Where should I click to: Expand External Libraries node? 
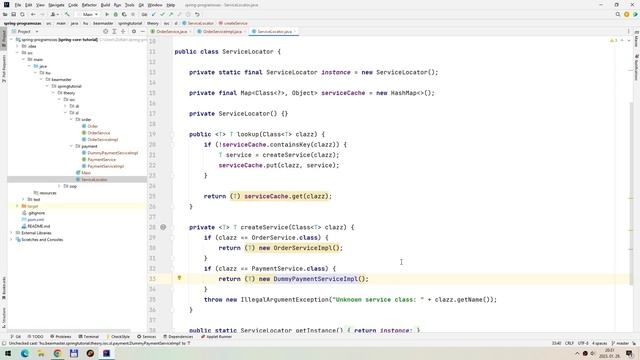click(11, 233)
